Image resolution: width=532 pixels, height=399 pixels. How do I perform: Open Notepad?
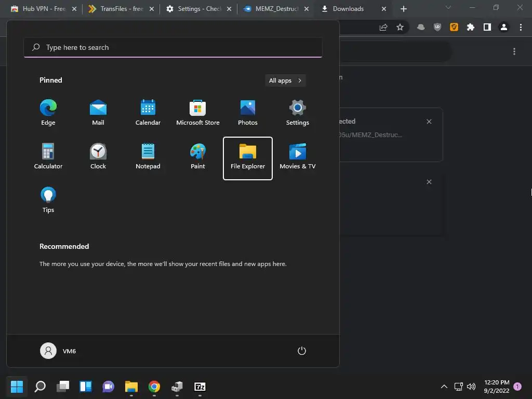click(x=148, y=156)
